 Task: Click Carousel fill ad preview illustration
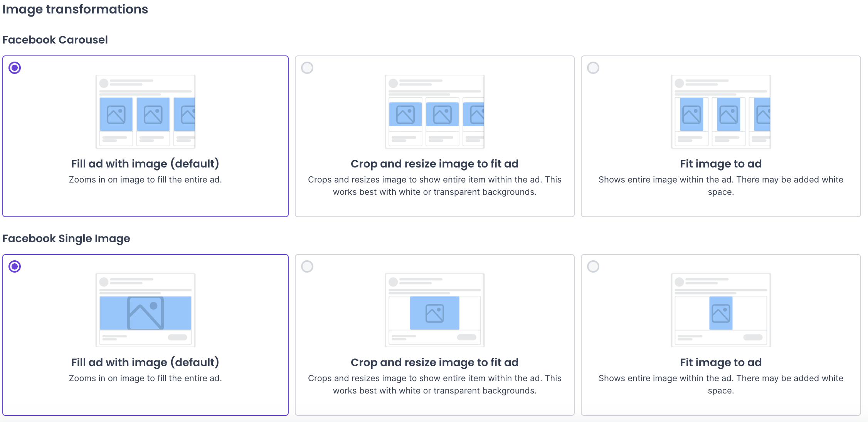click(145, 112)
